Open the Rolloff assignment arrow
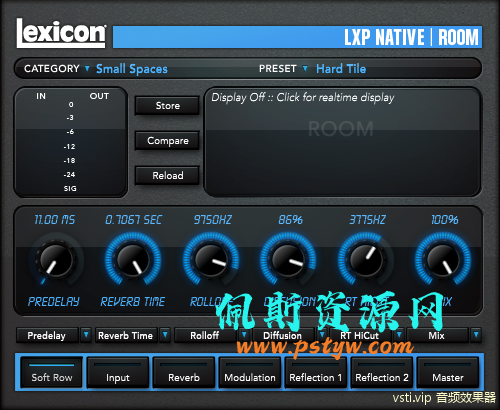 coord(244,335)
